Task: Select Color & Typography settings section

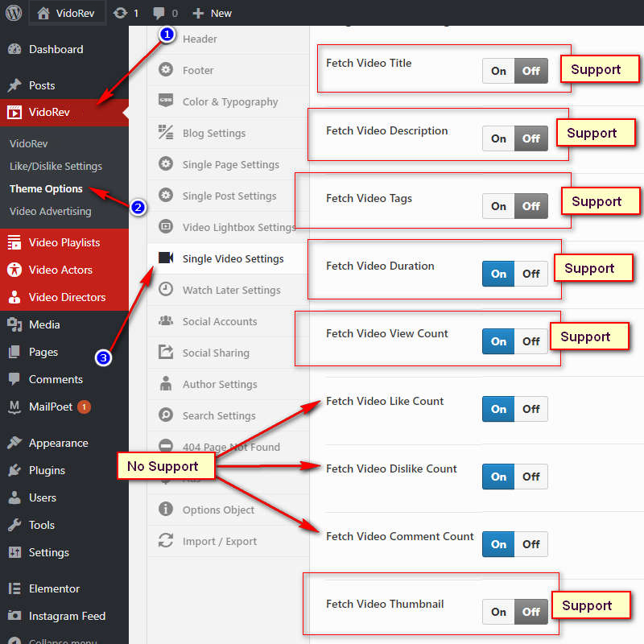Action: 229,101
